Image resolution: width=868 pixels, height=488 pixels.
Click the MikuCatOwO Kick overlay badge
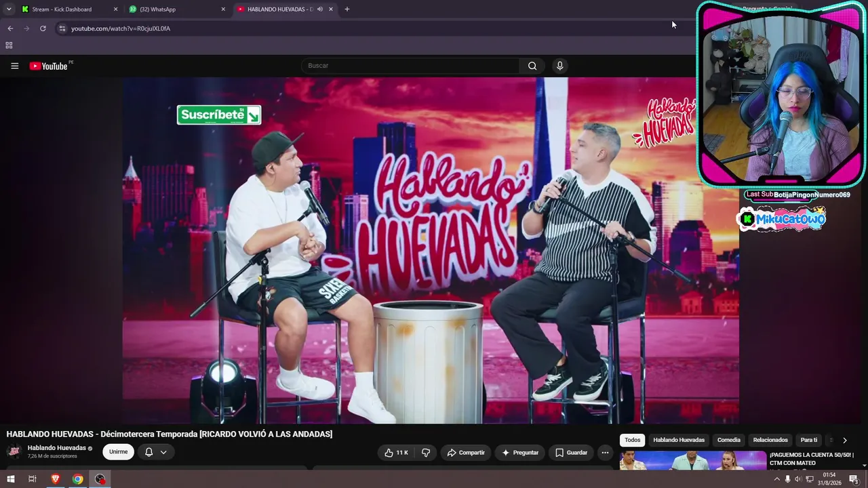[x=781, y=219]
